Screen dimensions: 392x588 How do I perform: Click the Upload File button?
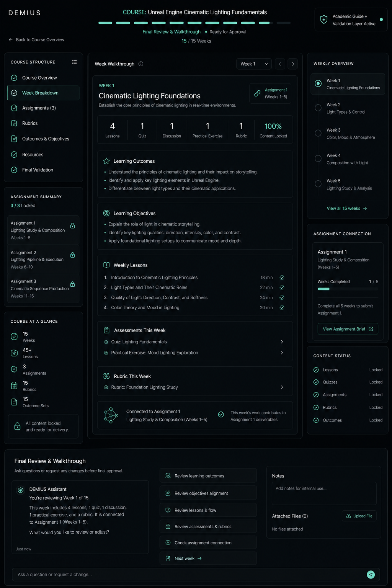pyautogui.click(x=359, y=516)
